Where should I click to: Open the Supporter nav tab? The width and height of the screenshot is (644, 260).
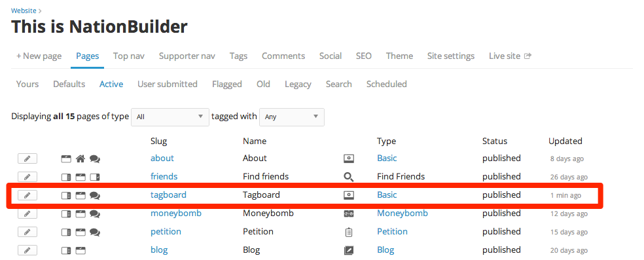point(187,56)
